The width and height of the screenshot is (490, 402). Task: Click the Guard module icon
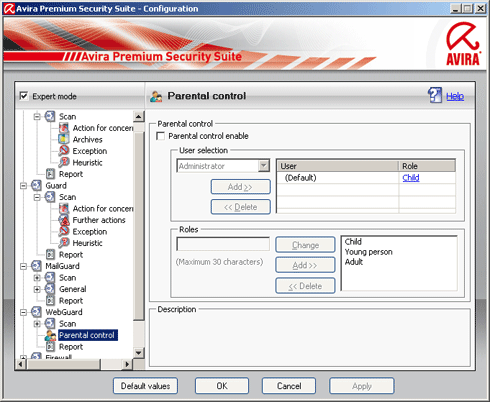[36, 185]
